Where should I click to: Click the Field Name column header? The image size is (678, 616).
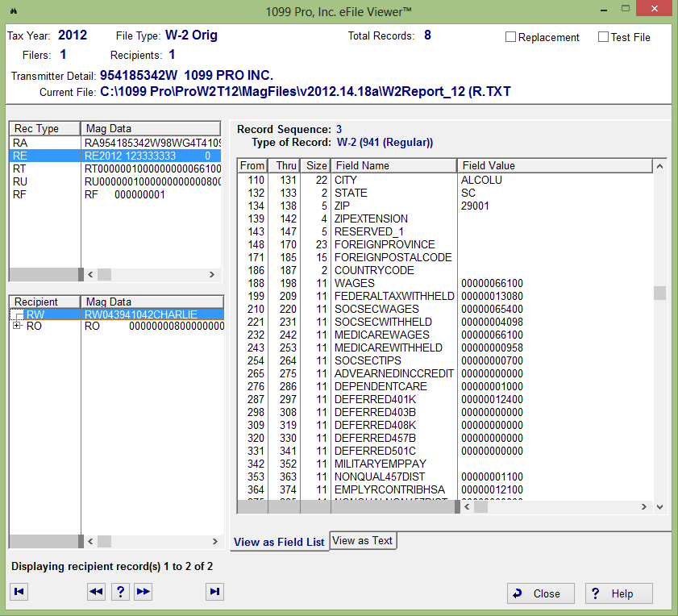tap(393, 165)
